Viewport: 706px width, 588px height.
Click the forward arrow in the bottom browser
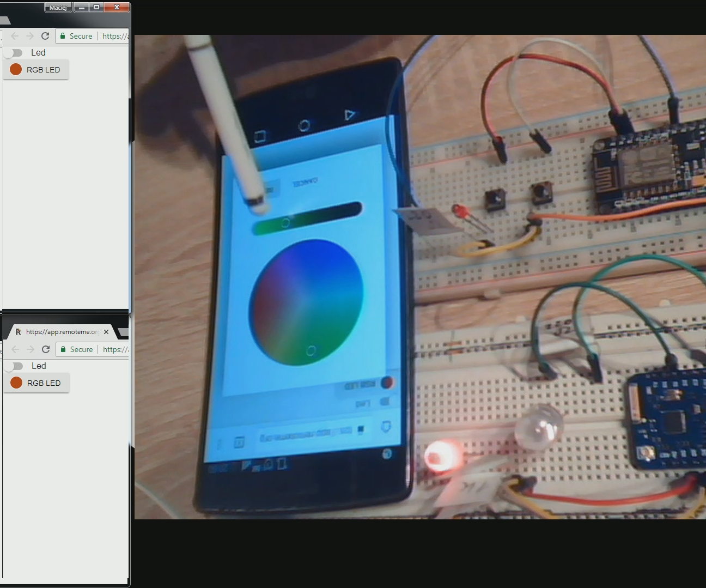tap(29, 349)
